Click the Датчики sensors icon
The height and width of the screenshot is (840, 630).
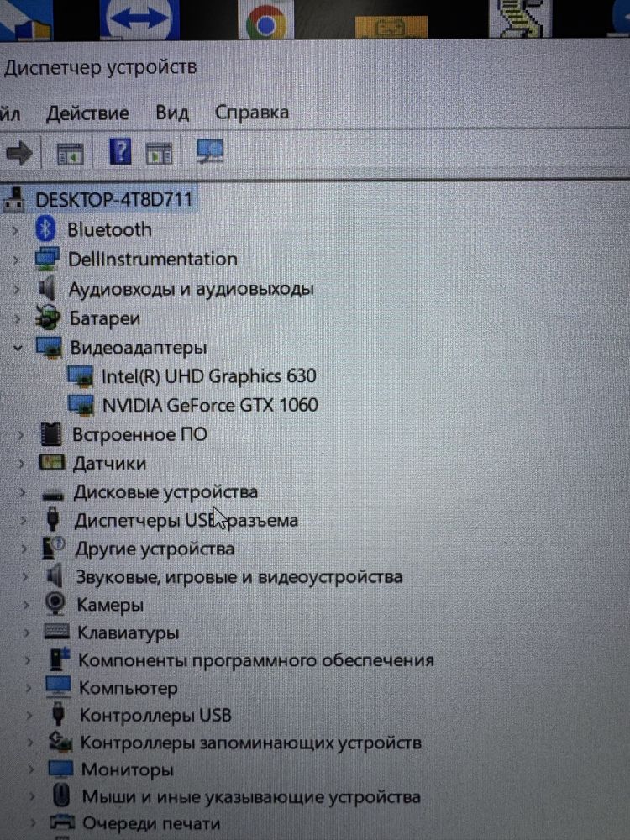click(52, 462)
